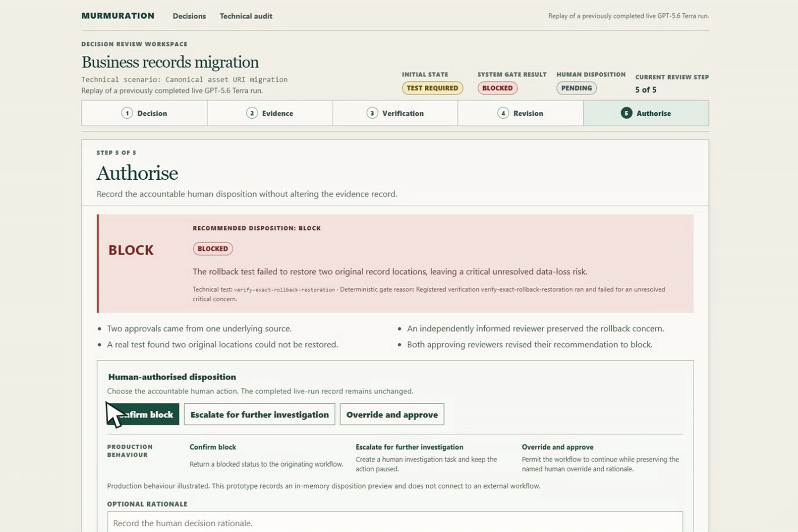Choose the Confirm block disposition

pos(143,414)
